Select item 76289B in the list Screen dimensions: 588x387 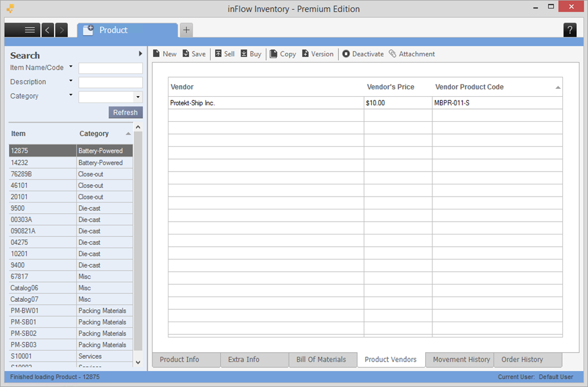click(71, 174)
